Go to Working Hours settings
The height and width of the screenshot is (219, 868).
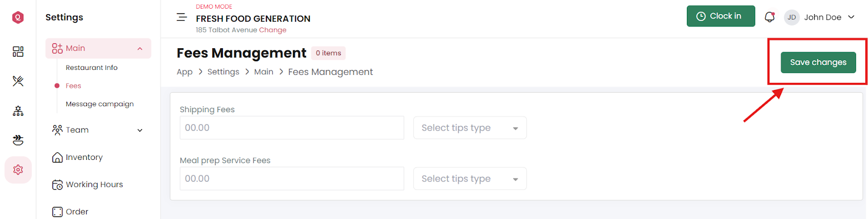point(94,185)
